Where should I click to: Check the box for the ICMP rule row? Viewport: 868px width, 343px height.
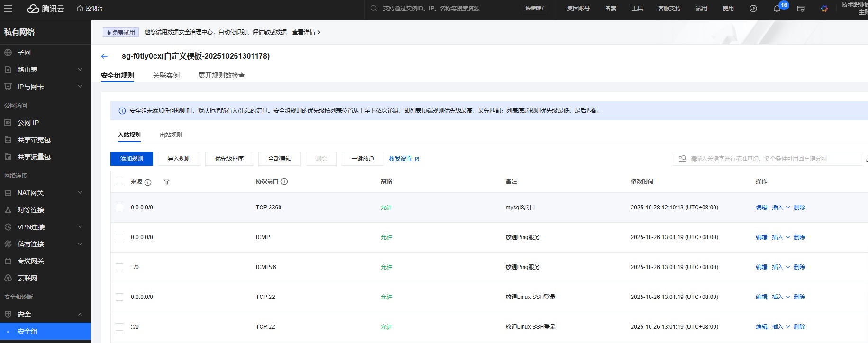click(119, 237)
